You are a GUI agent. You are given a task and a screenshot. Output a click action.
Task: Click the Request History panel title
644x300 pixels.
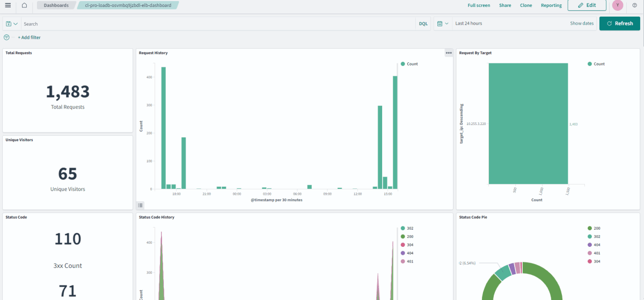coord(153,53)
